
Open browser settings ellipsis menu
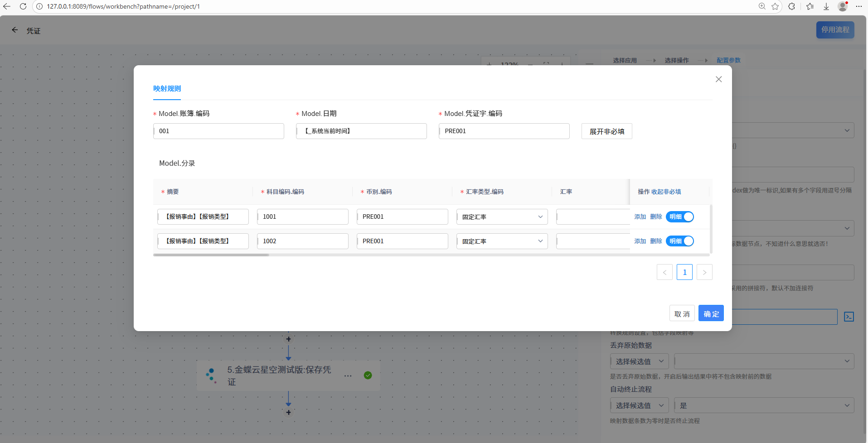point(858,6)
